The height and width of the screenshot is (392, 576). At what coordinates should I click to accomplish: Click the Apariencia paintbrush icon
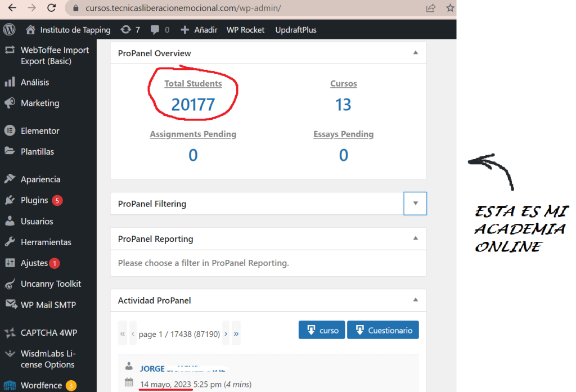(10, 179)
